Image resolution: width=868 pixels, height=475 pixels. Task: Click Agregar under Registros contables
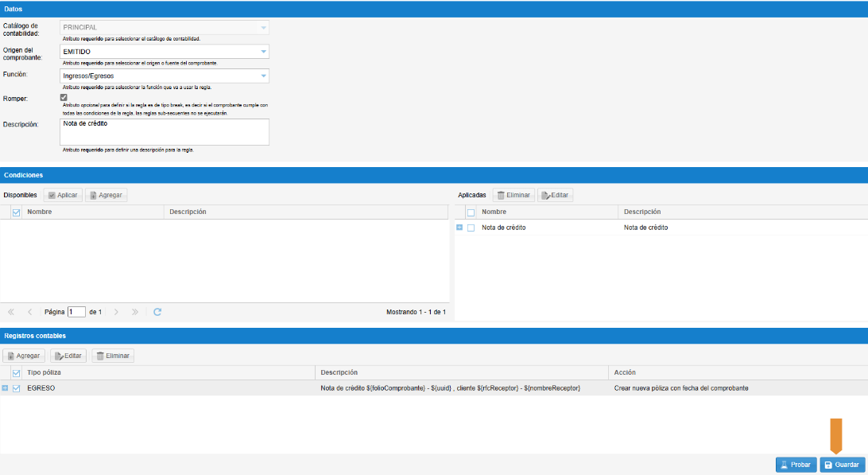[23, 356]
